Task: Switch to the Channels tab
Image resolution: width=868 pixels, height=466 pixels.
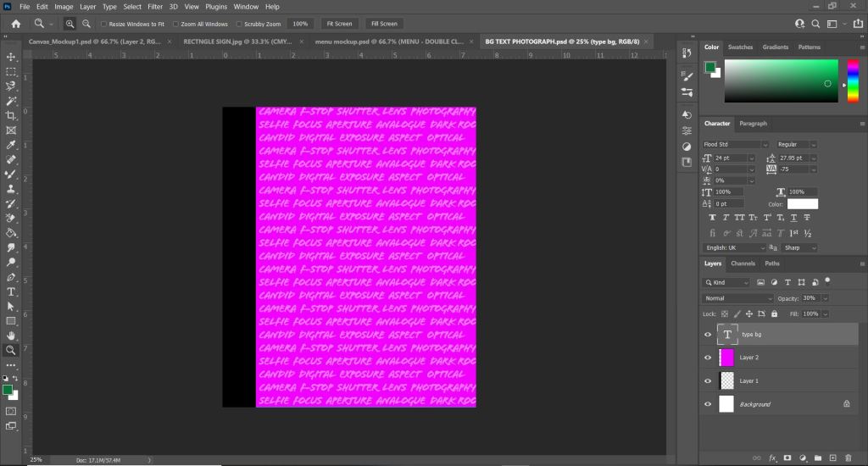Action: [x=743, y=264]
